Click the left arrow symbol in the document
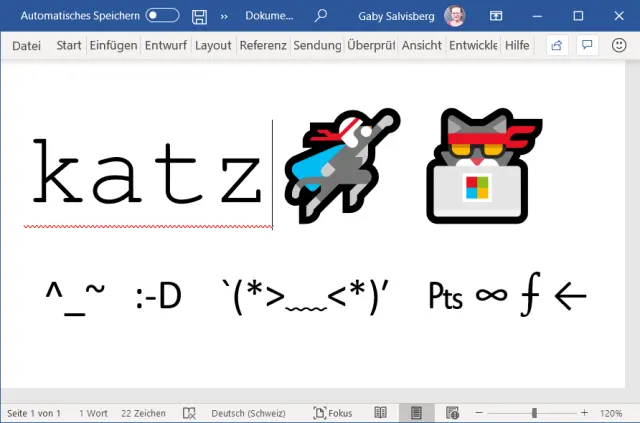Screen dimensions: 640x423 click(570, 296)
